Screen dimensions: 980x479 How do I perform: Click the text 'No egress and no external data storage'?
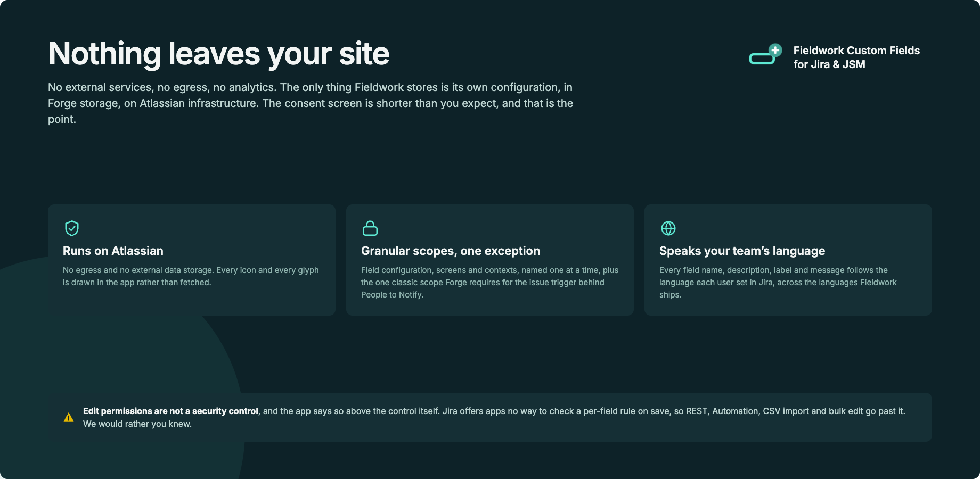(x=138, y=270)
